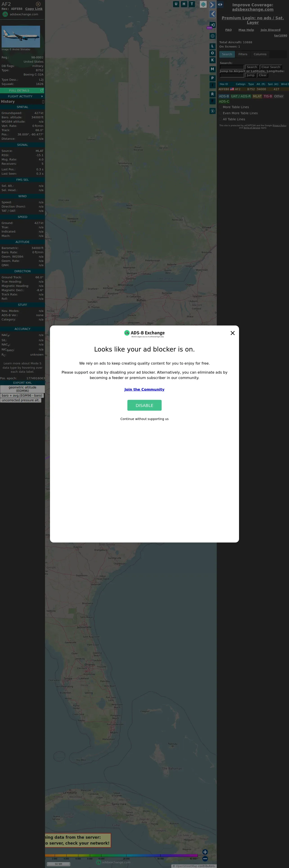The image size is (289, 868).
Task: Click the aircraft search input field
Action: 232,67
